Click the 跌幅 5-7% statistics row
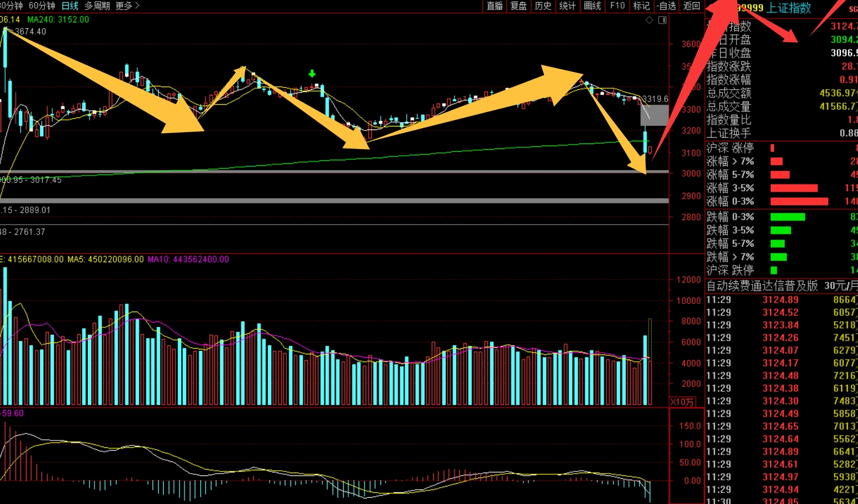 tap(782, 244)
